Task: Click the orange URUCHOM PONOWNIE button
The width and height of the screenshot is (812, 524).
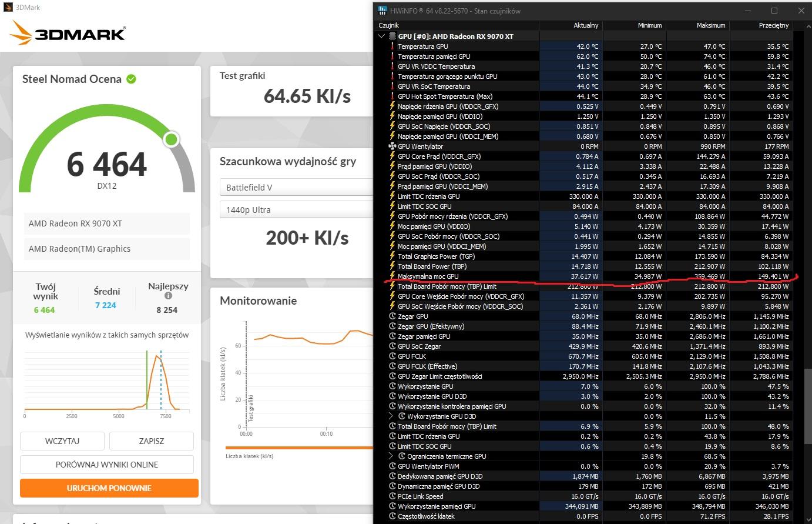Action: (109, 488)
